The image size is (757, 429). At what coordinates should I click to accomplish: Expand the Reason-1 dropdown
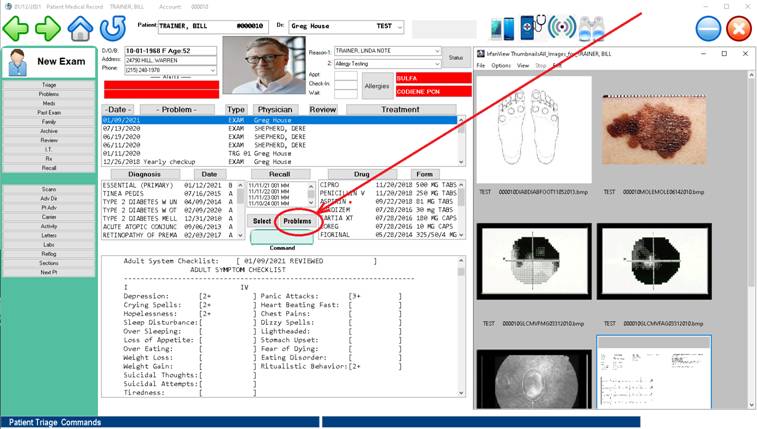click(437, 51)
